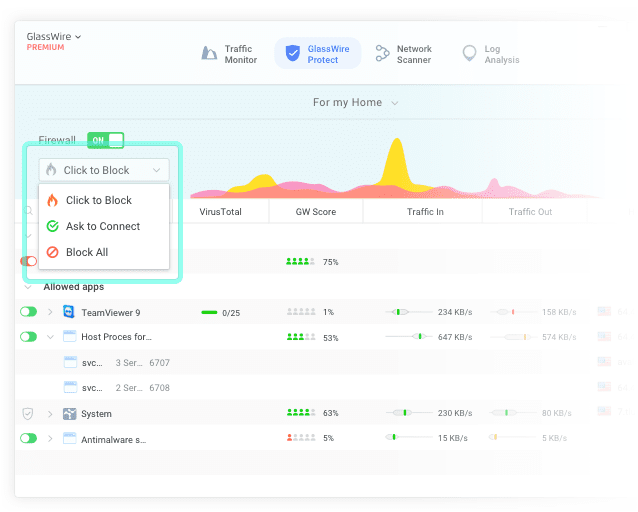Click the search magnifier icon in app list
This screenshot has width=638, height=512.
click(x=28, y=210)
